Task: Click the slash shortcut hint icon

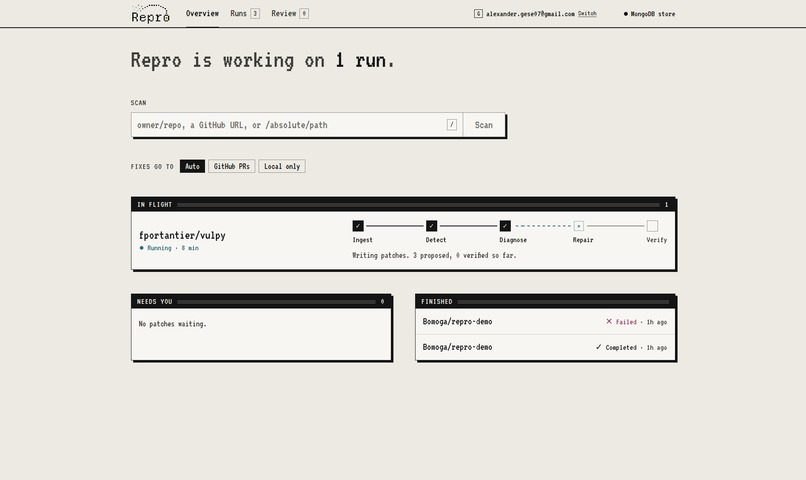Action: (451, 125)
